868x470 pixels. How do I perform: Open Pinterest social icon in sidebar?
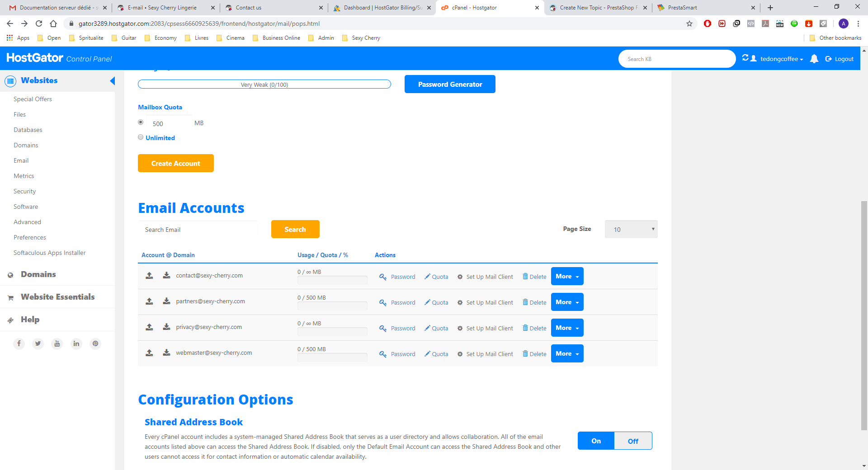point(95,343)
